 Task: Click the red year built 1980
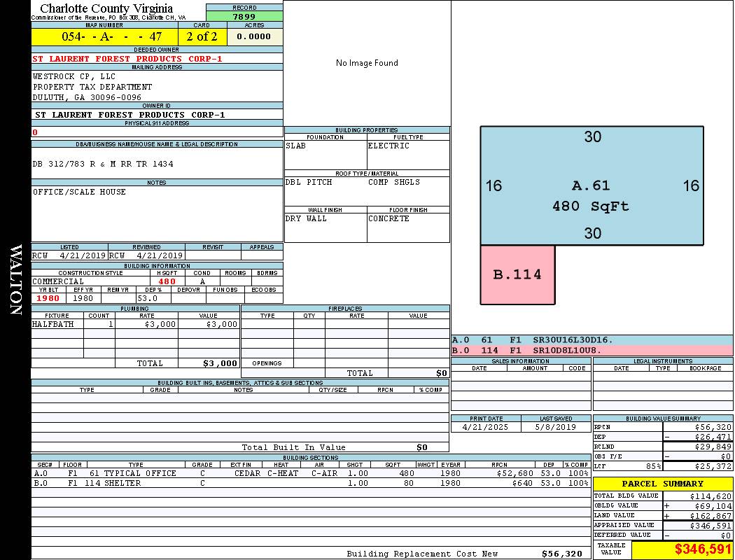[48, 298]
